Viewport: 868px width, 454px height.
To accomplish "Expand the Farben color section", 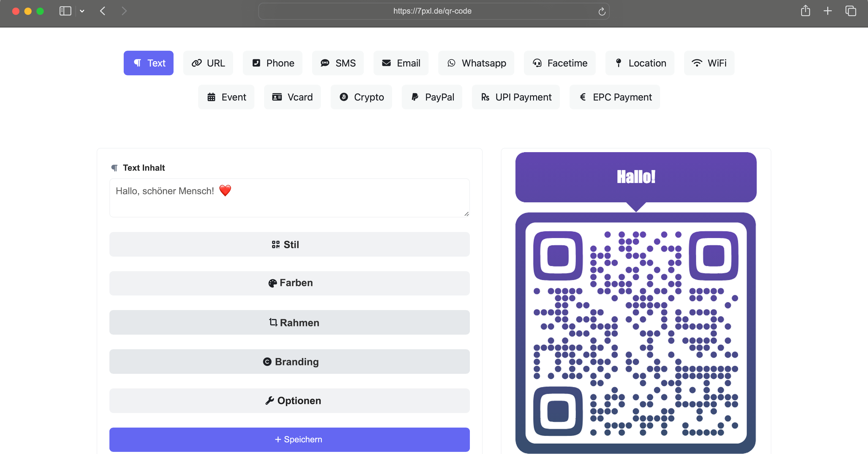I will pyautogui.click(x=289, y=283).
